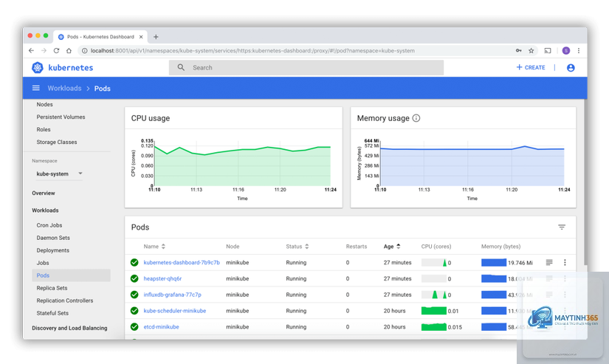Screen dimensions: 609x364
Task: Close the Pods Kubernetes Dashboard tab
Action: [x=141, y=37]
